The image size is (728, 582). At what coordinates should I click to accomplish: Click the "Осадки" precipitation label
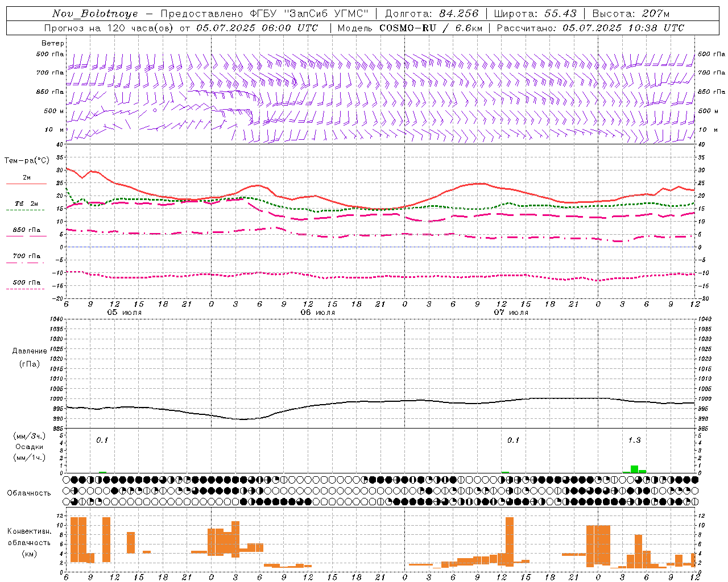[30, 447]
